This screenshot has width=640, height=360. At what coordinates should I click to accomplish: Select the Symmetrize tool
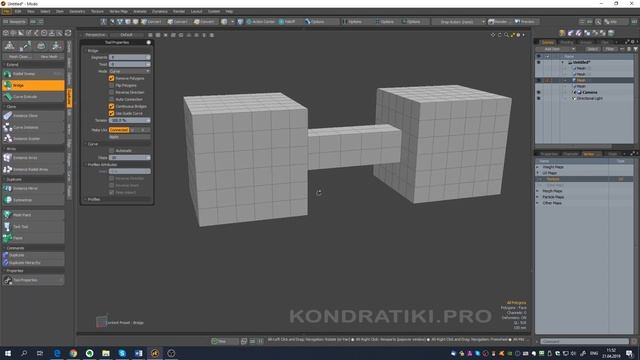pyautogui.click(x=33, y=200)
